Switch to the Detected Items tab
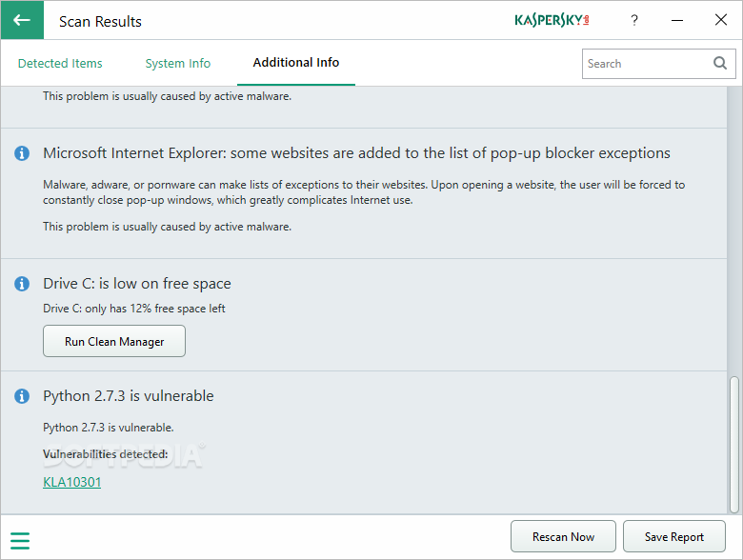This screenshot has height=560, width=743. [x=60, y=64]
